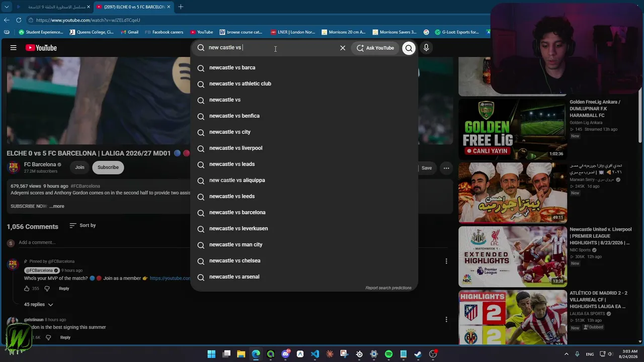
Task: Open Steam from the taskbar
Action: click(x=418, y=354)
